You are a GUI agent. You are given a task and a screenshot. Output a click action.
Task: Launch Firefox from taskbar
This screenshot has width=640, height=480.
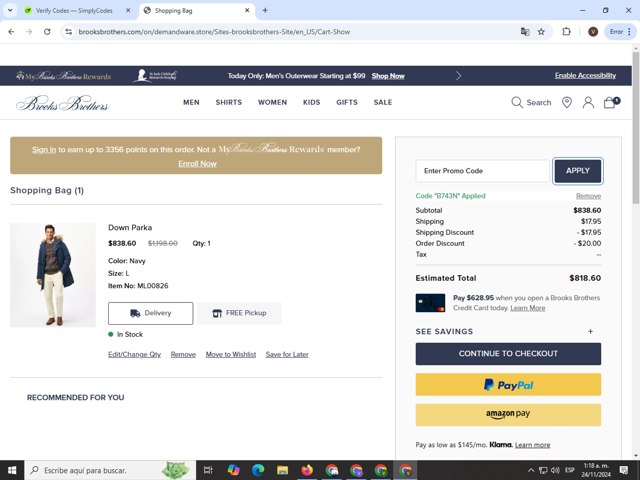click(x=307, y=470)
